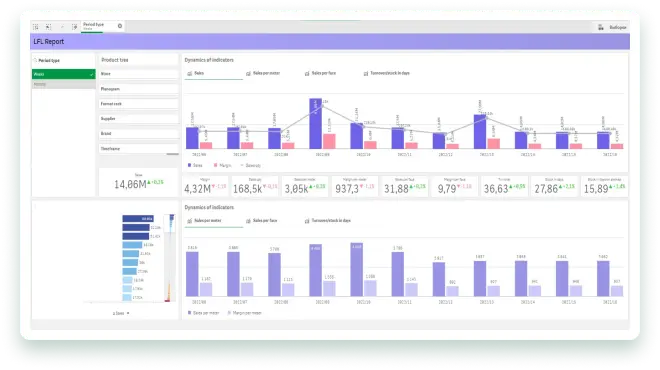
Task: Click the clear all selections icon
Action: pos(75,27)
